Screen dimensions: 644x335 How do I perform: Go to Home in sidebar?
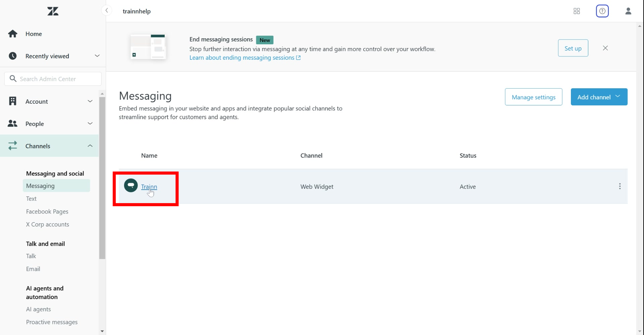point(34,34)
